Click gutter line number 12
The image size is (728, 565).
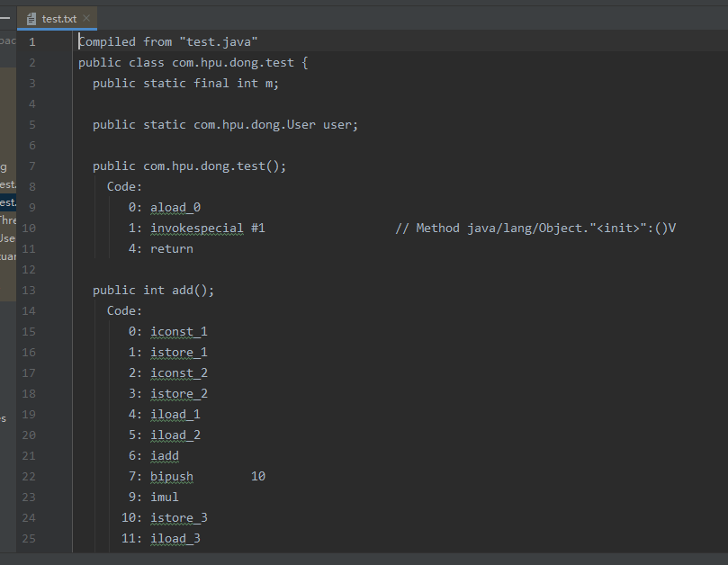pos(29,270)
